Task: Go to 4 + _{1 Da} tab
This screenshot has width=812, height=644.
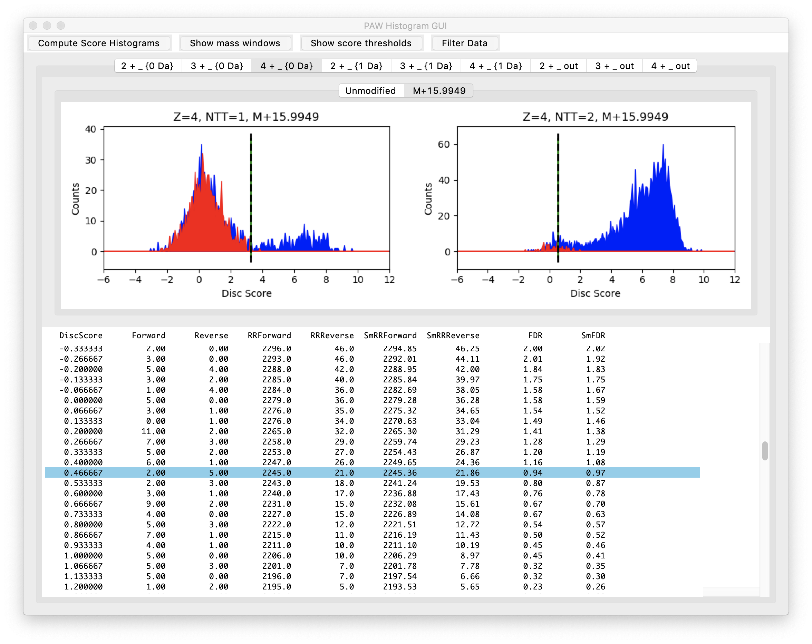Action: click(x=496, y=66)
